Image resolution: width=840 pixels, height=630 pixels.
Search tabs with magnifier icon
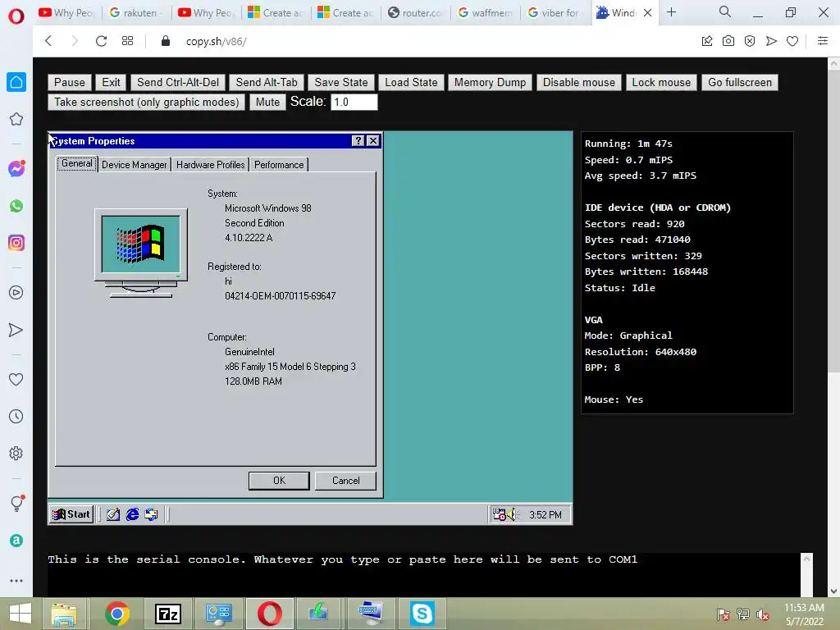click(725, 11)
